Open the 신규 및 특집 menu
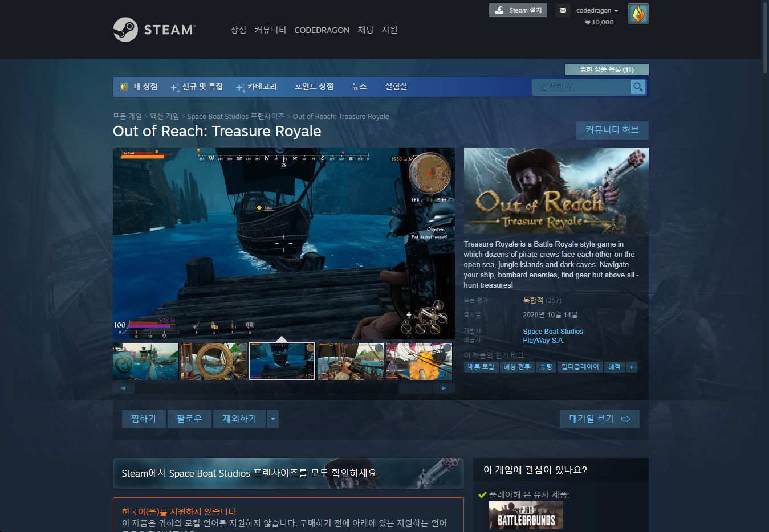The image size is (769, 532). click(x=197, y=87)
